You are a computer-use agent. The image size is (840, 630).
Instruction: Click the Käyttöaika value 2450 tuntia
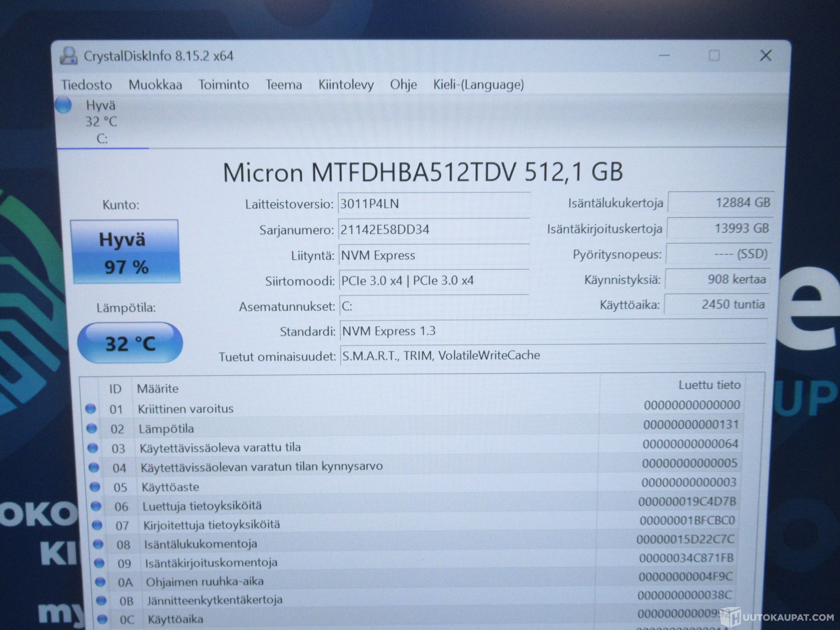coord(716,304)
